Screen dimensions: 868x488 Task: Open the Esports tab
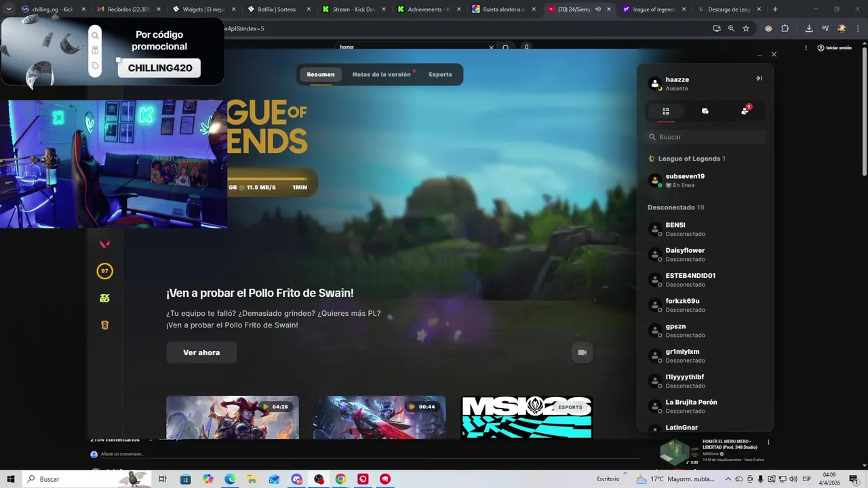point(440,75)
